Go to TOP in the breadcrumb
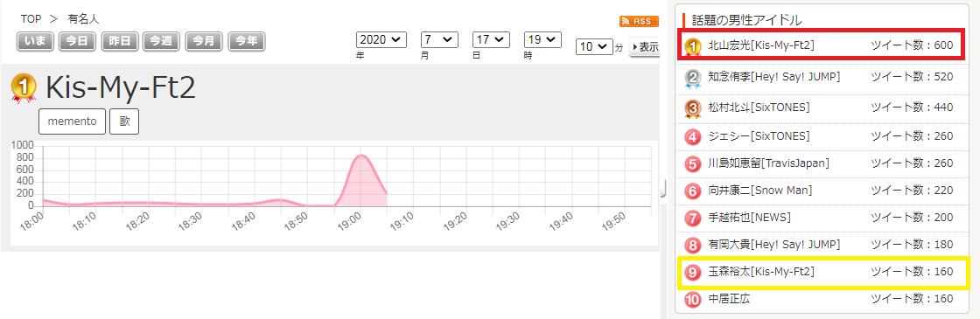The width and height of the screenshot is (980, 319). pyautogui.click(x=31, y=18)
